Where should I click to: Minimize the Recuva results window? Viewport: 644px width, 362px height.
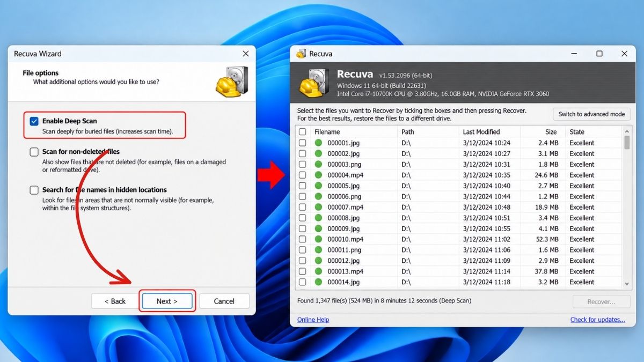(575, 54)
